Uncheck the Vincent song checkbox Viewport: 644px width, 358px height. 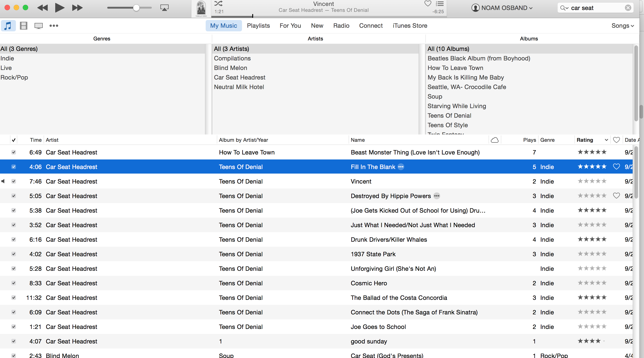14,181
